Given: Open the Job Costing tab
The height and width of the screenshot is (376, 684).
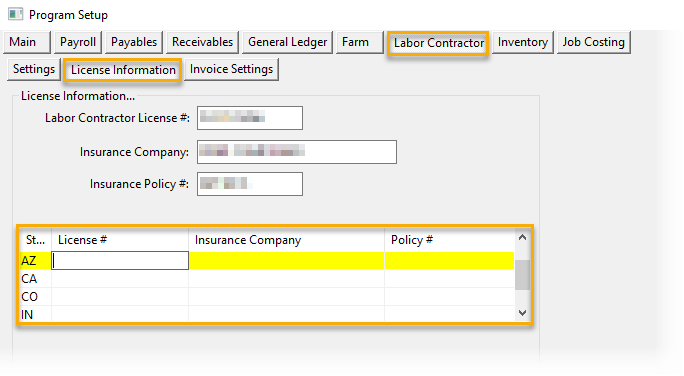Looking at the screenshot, I should click(593, 42).
